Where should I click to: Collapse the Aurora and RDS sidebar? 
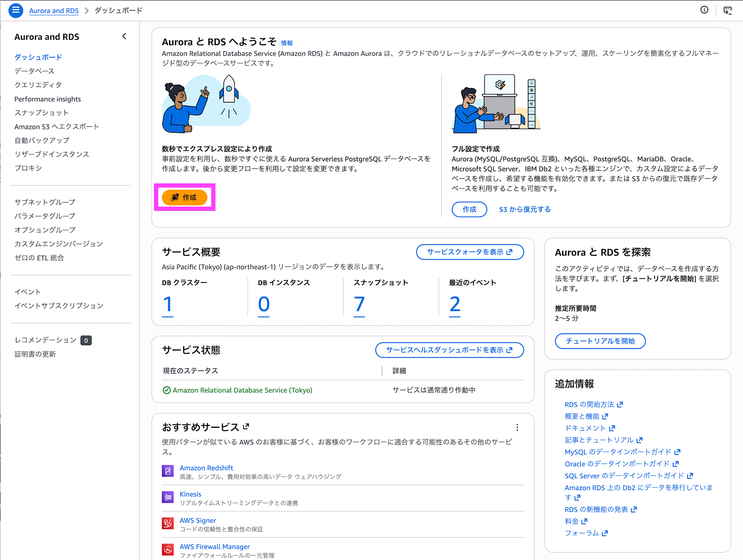pos(124,36)
